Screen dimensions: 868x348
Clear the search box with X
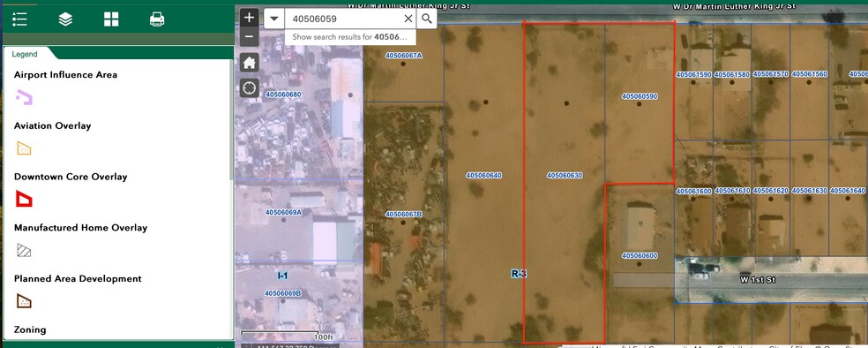(x=408, y=19)
